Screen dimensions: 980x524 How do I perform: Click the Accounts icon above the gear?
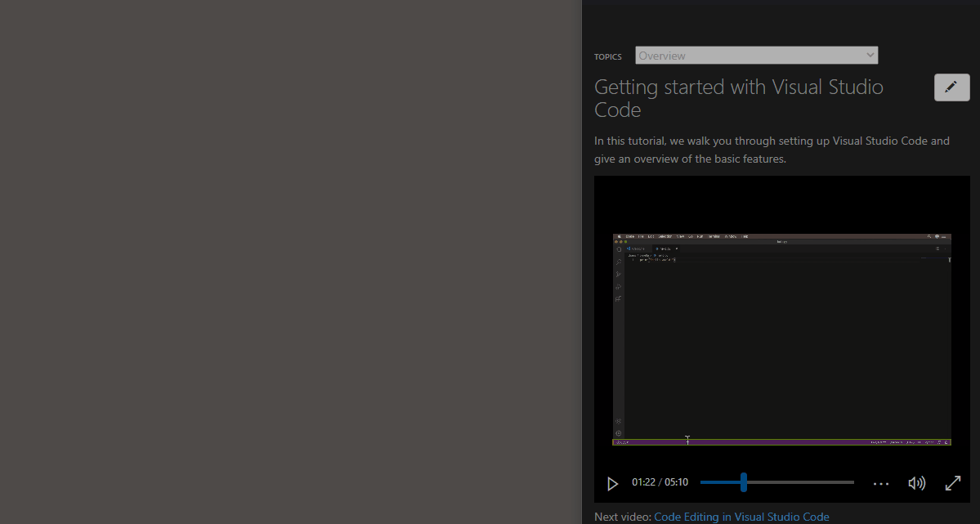pyautogui.click(x=618, y=422)
